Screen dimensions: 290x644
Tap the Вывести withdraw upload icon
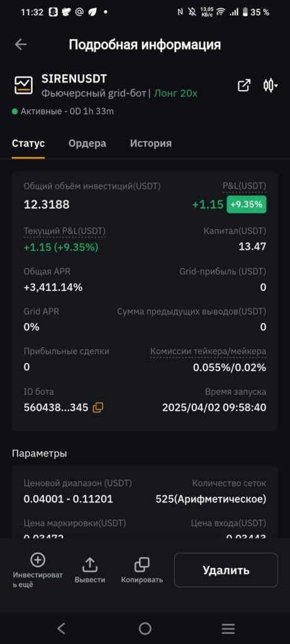point(89,564)
